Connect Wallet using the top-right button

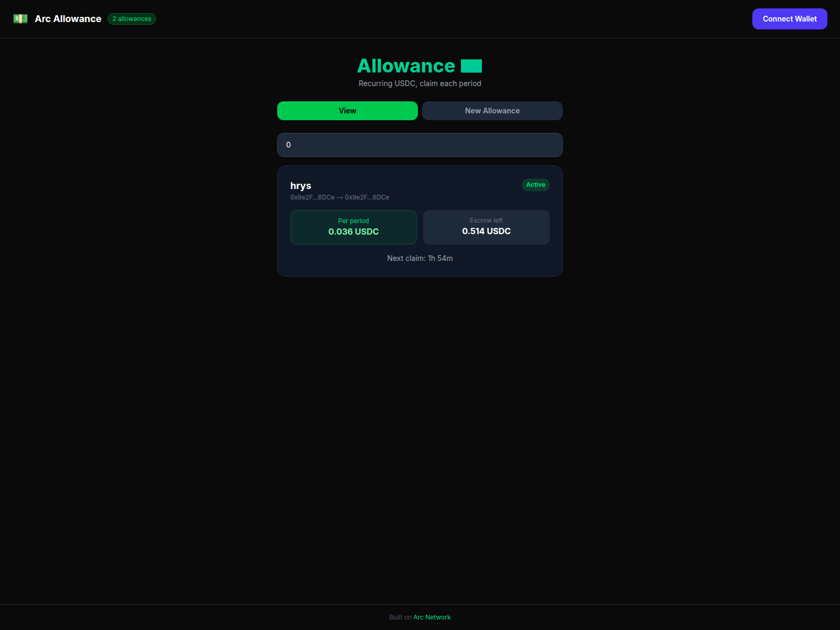tap(790, 19)
